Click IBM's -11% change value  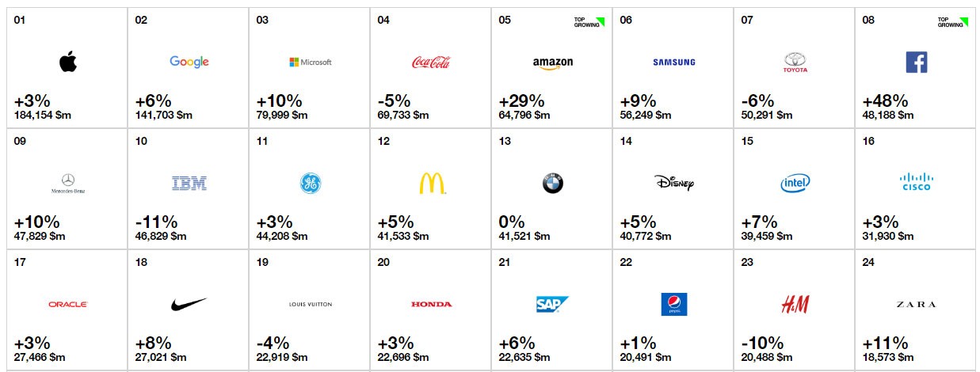coord(156,222)
